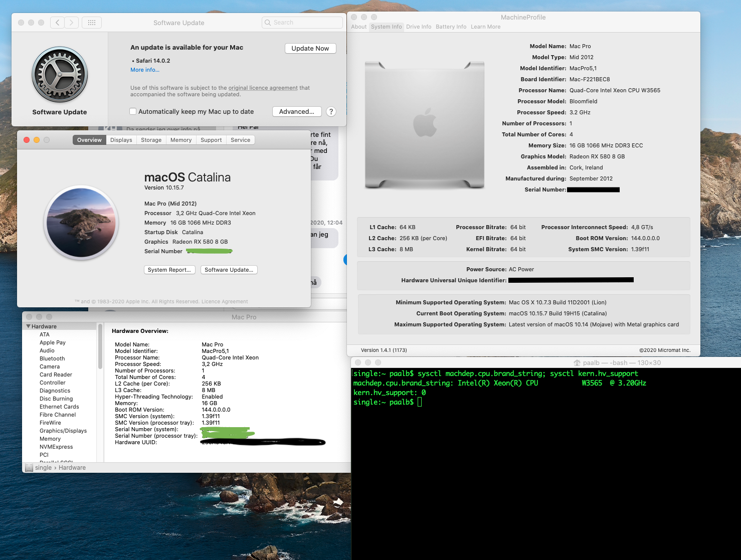
Task: Click the back arrow in Software Update toolbar
Action: 58,23
